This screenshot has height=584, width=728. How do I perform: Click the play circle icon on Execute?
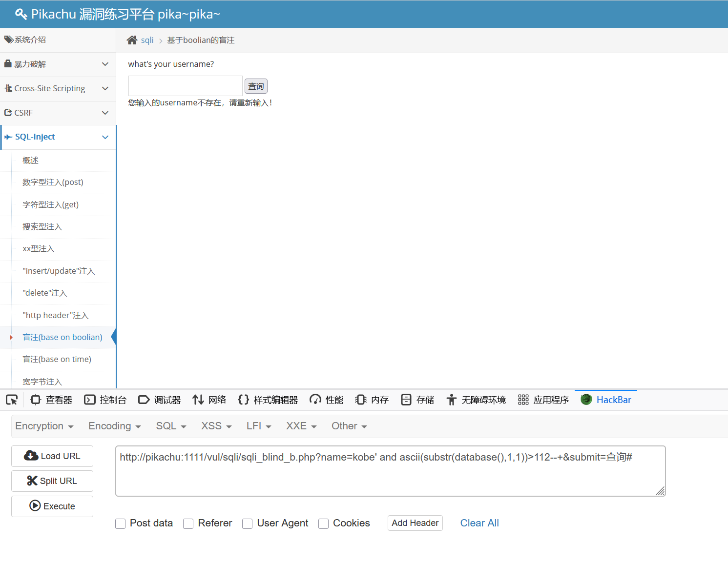pos(35,506)
